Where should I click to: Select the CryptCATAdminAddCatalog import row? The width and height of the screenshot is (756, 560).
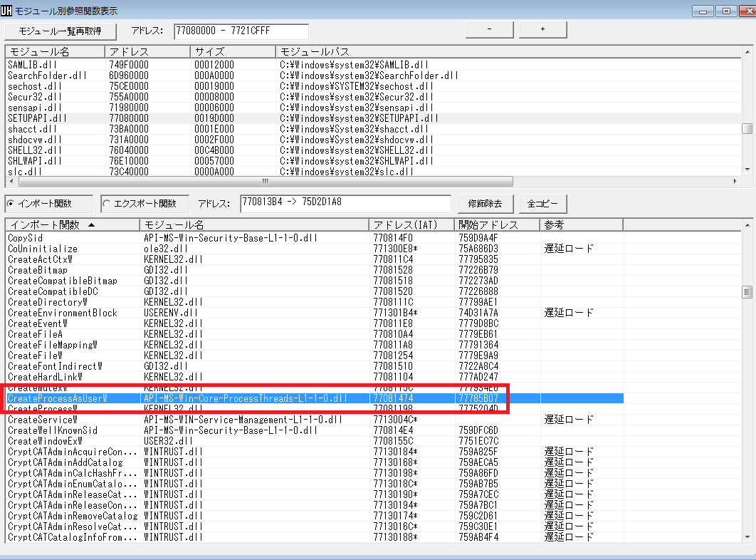click(315, 462)
